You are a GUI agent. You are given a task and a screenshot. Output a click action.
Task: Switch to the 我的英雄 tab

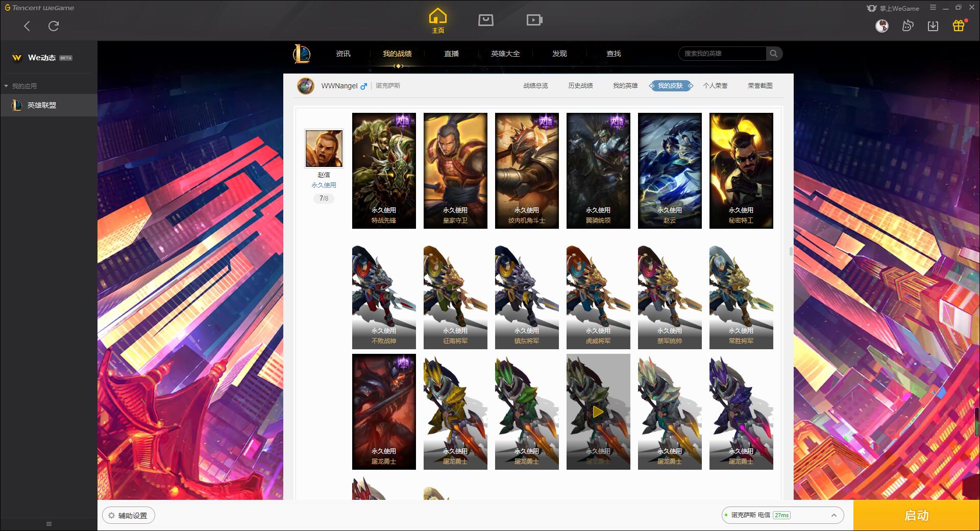pos(625,86)
